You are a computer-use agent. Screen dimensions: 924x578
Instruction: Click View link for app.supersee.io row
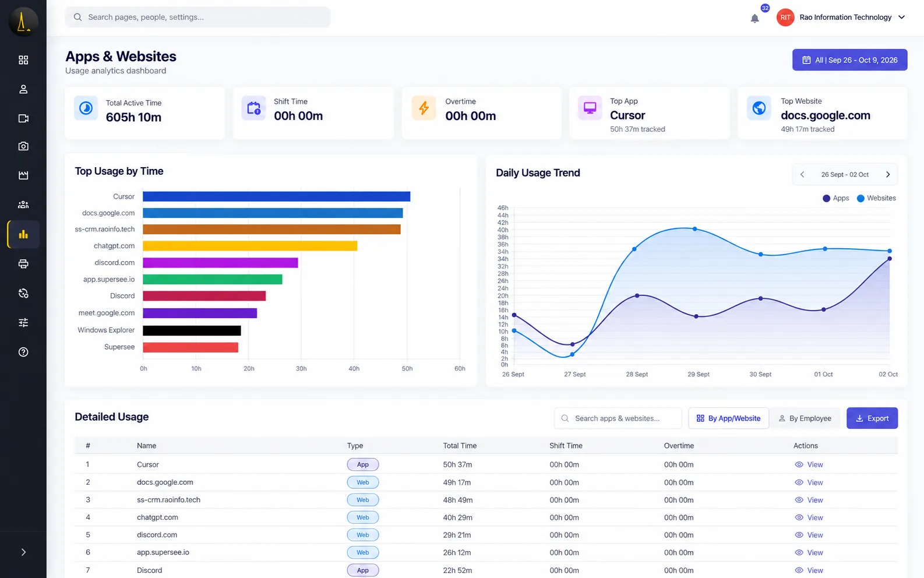[809, 552]
